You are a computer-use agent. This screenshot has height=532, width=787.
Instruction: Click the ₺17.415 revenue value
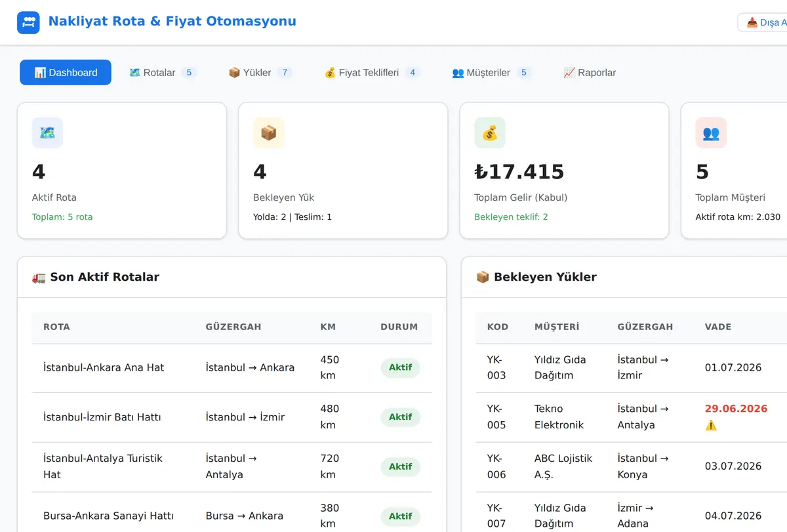519,172
